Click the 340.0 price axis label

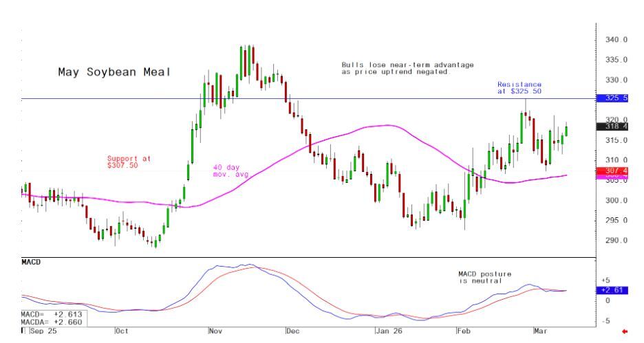point(616,40)
